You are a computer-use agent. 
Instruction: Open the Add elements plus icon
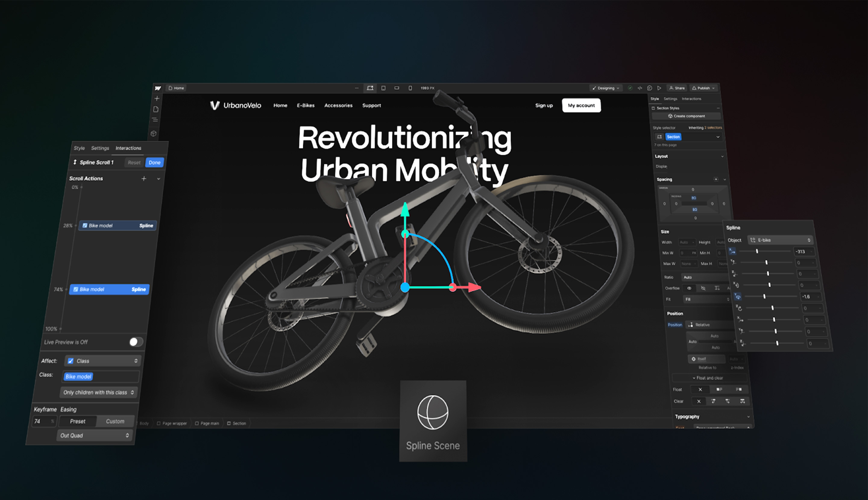click(157, 98)
